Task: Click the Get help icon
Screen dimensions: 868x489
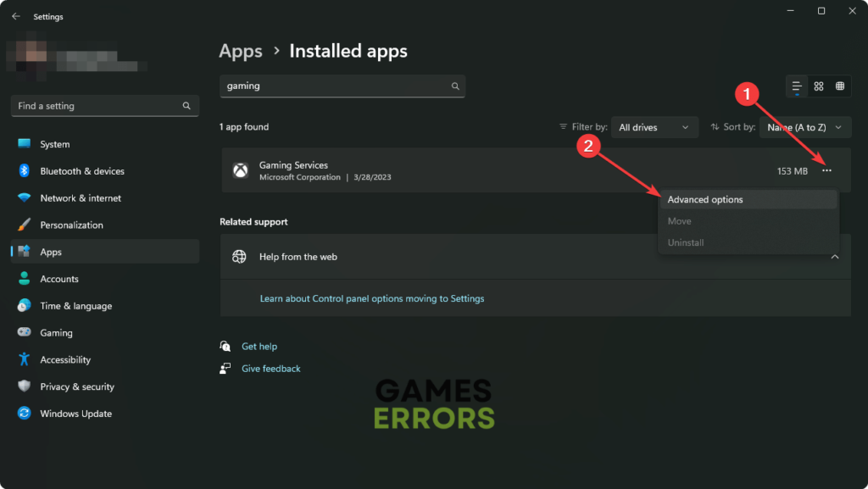Action: 225,346
